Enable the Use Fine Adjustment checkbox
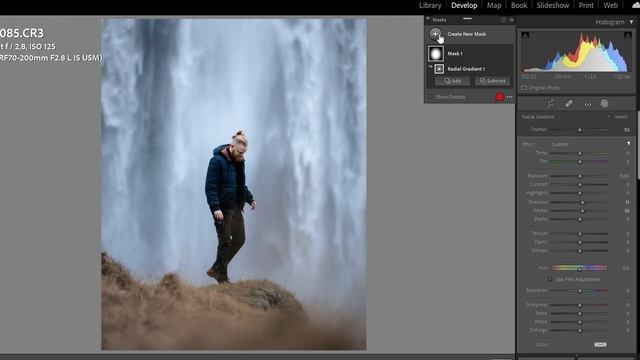The image size is (640, 360). tap(550, 279)
